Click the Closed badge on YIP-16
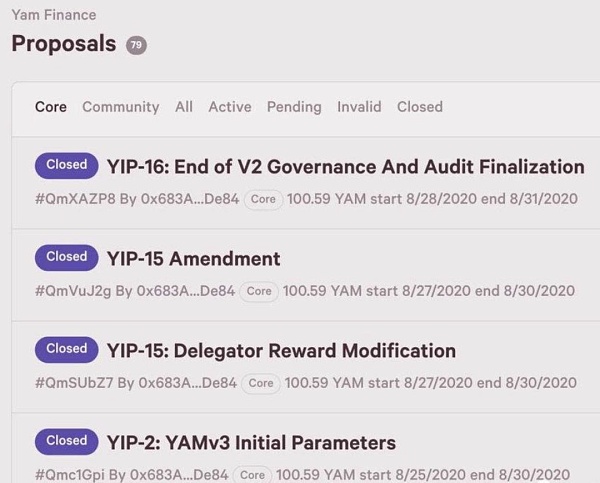Viewport: 600px width, 483px height. coord(66,165)
